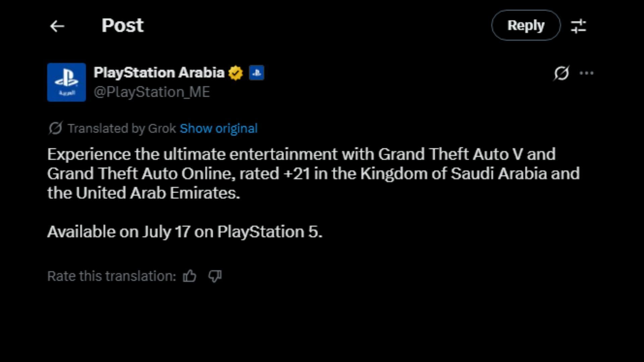Click the gold verified badge
Viewport: 644px width, 362px height.
tap(236, 73)
